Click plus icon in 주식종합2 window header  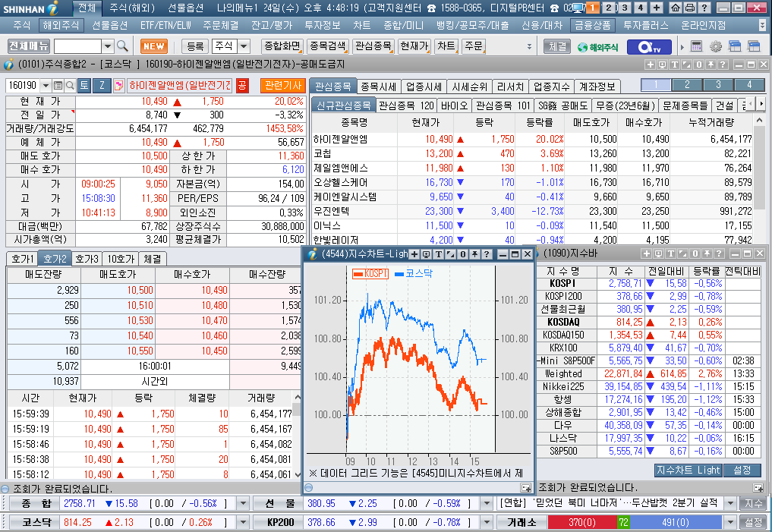(x=650, y=65)
